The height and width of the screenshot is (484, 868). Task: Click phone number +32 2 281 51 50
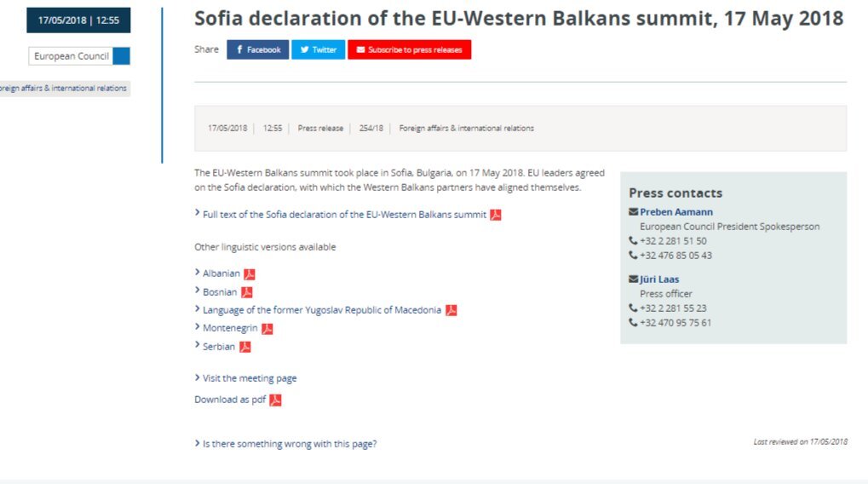(x=673, y=241)
